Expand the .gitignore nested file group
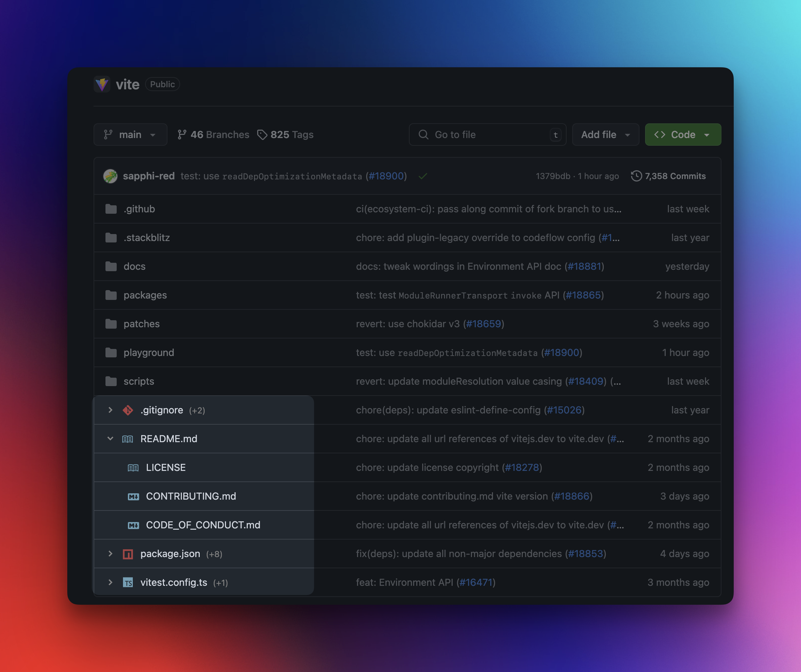 110,410
